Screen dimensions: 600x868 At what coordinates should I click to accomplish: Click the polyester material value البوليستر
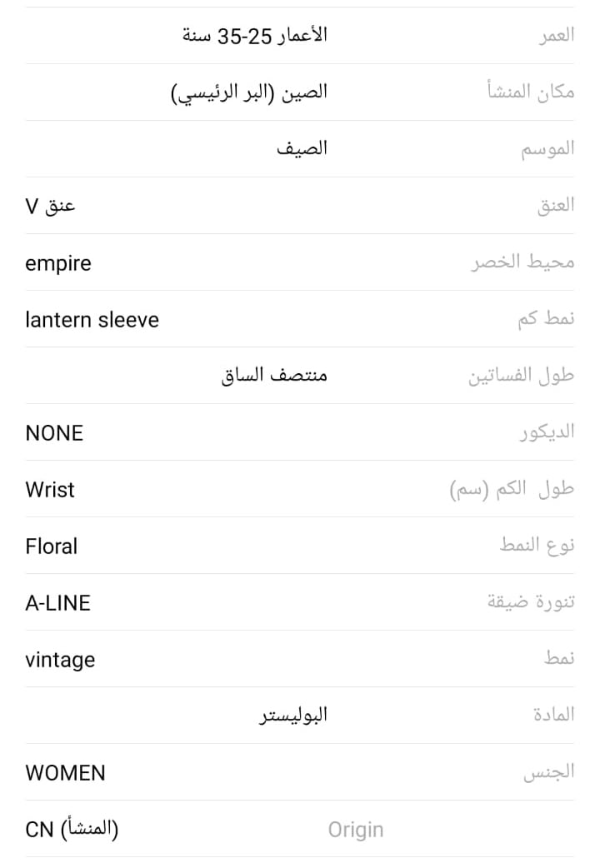click(x=293, y=716)
